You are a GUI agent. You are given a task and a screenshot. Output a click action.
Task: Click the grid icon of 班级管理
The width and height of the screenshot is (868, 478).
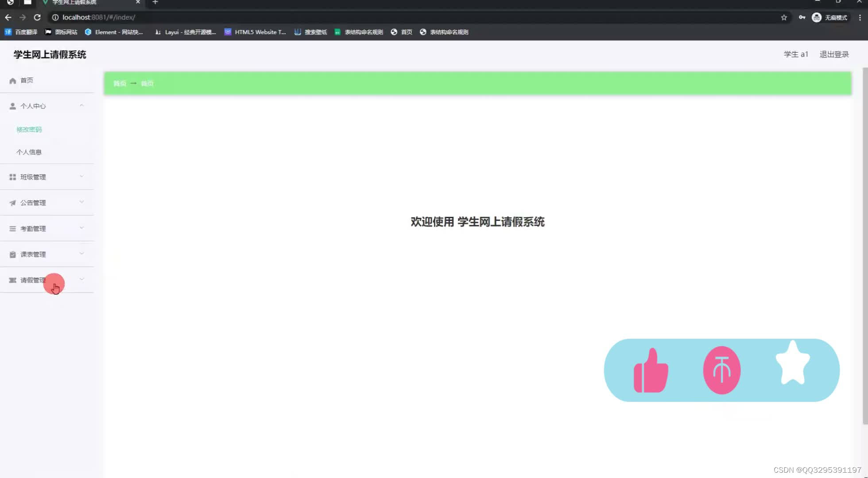[x=12, y=177]
